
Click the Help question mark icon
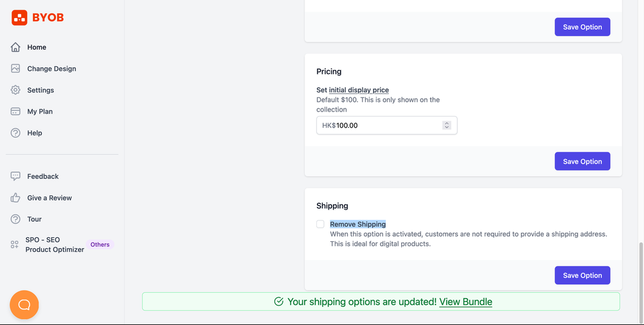[15, 133]
